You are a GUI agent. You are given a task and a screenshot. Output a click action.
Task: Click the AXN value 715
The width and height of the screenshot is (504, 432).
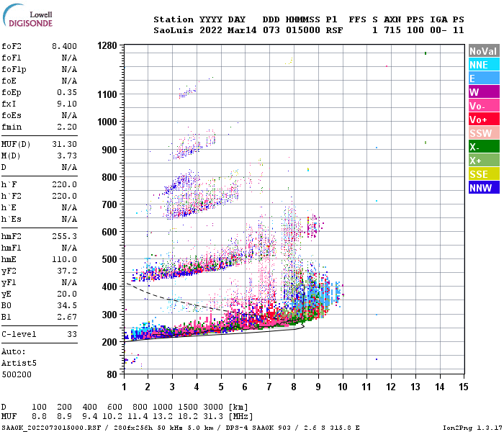point(392,30)
